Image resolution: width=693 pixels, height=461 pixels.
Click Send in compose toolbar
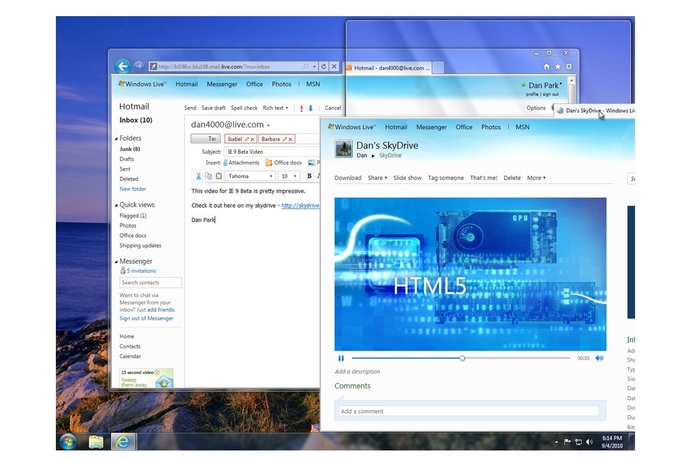(x=190, y=108)
